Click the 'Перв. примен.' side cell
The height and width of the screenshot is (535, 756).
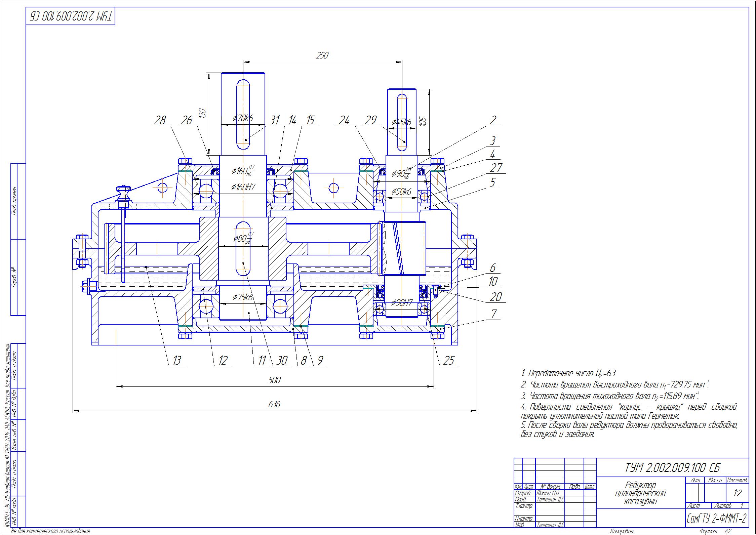pos(15,201)
